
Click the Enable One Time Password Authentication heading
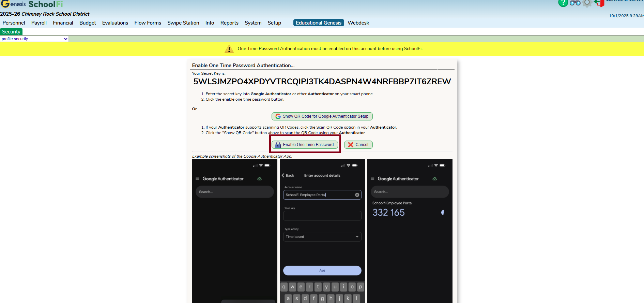243,66
